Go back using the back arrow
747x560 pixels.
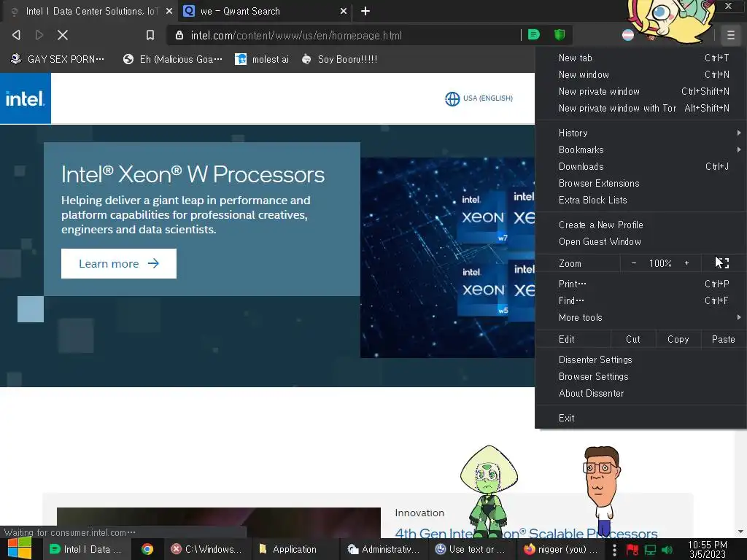[16, 35]
